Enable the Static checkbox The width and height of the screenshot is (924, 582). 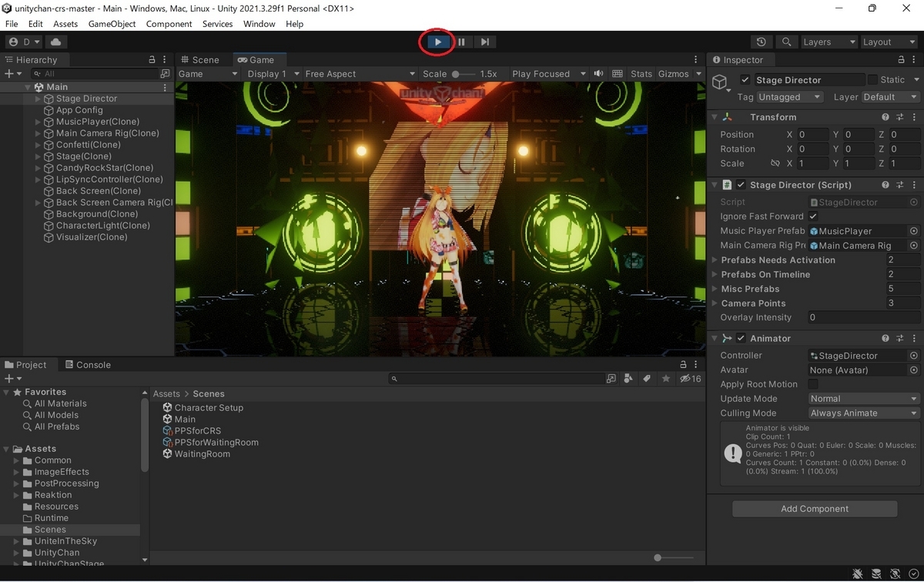872,80
